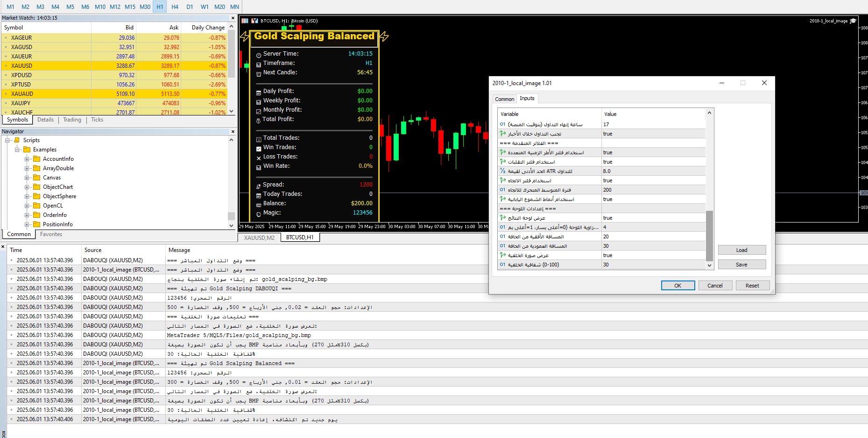Screen dimensions: 868x438
Task: Close the Toolbox log panel
Action: (3, 246)
